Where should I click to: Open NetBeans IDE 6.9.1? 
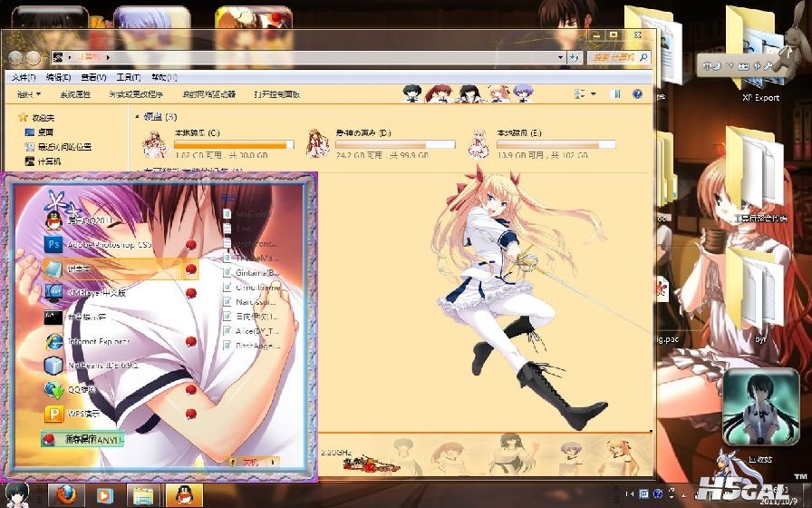pyautogui.click(x=92, y=366)
